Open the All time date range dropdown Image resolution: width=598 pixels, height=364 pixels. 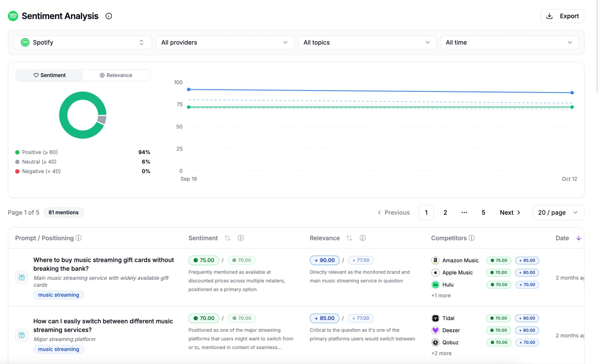click(x=509, y=42)
